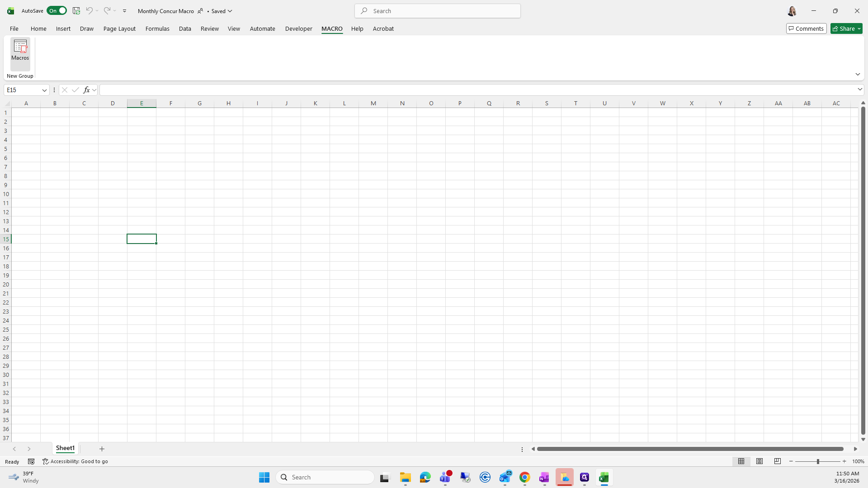
Task: Open Excel's Accessibility checker status
Action: pos(75,461)
